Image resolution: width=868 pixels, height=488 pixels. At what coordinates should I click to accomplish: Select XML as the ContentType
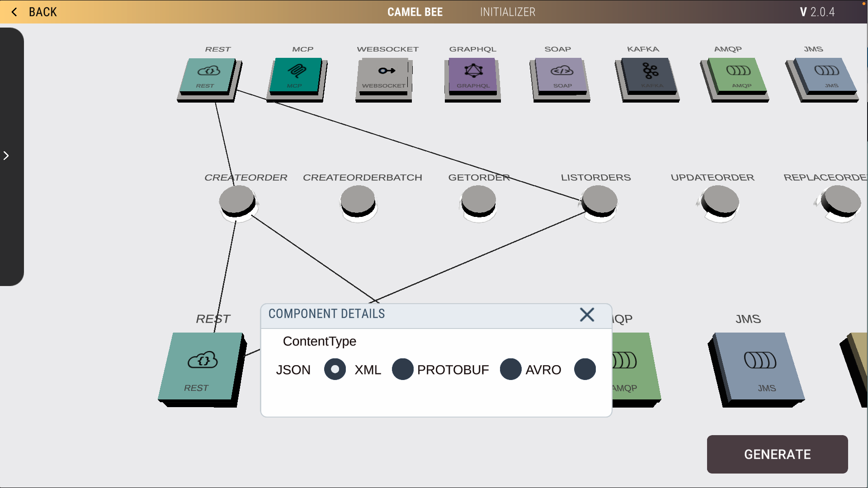(x=402, y=369)
